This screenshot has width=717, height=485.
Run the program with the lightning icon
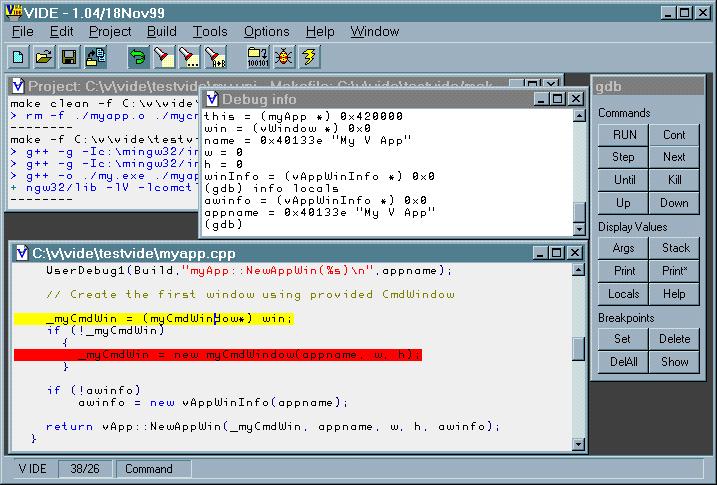309,58
